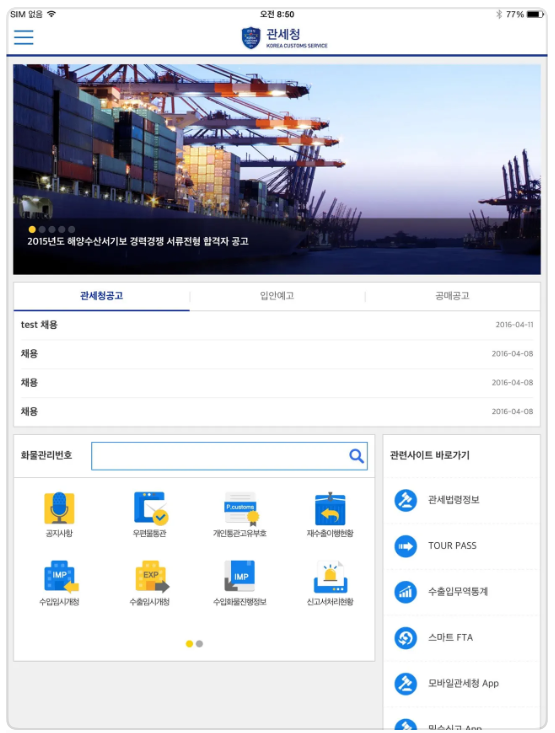
Task: Open 공지사항 microphone icon
Action: point(59,508)
